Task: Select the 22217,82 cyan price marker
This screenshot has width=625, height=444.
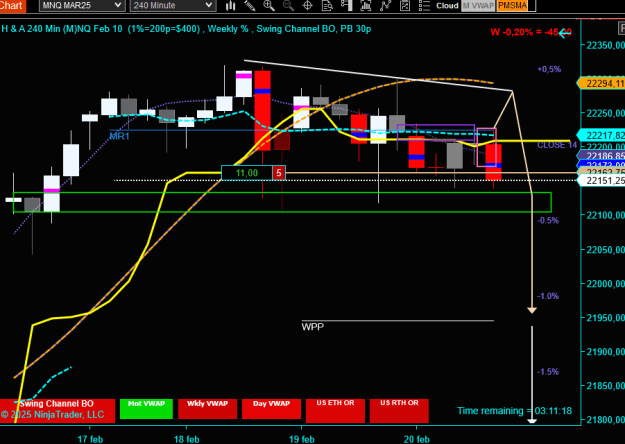Action: click(x=601, y=135)
